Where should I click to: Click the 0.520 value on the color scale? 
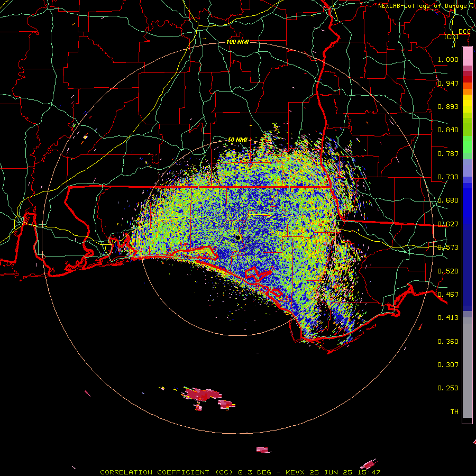pyautogui.click(x=448, y=271)
